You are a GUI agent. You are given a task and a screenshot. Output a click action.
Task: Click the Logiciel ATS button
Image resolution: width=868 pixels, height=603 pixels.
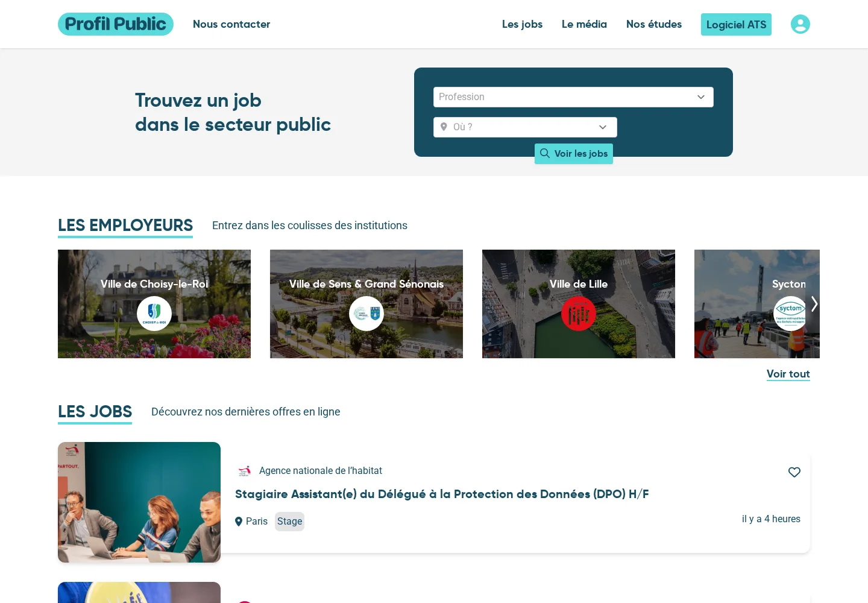(736, 25)
